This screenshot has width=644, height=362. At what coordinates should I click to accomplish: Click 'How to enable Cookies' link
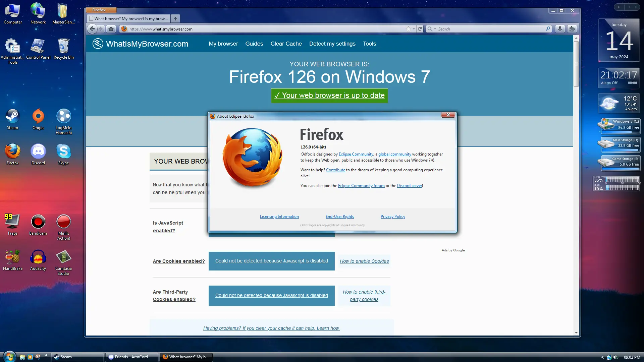(x=364, y=261)
